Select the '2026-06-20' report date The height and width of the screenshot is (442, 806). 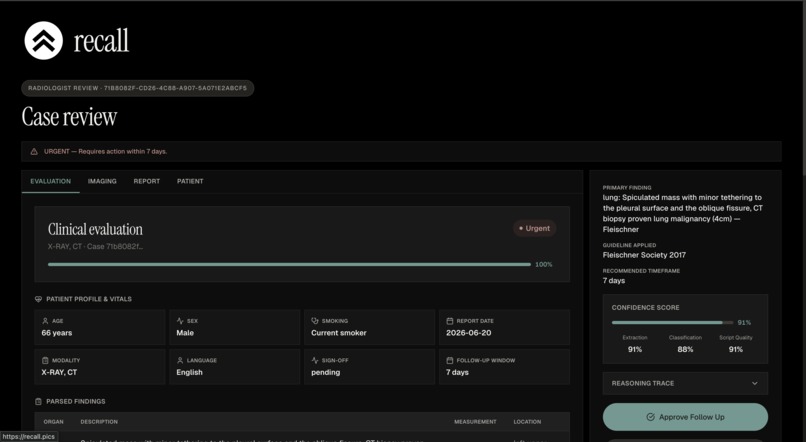tap(469, 333)
